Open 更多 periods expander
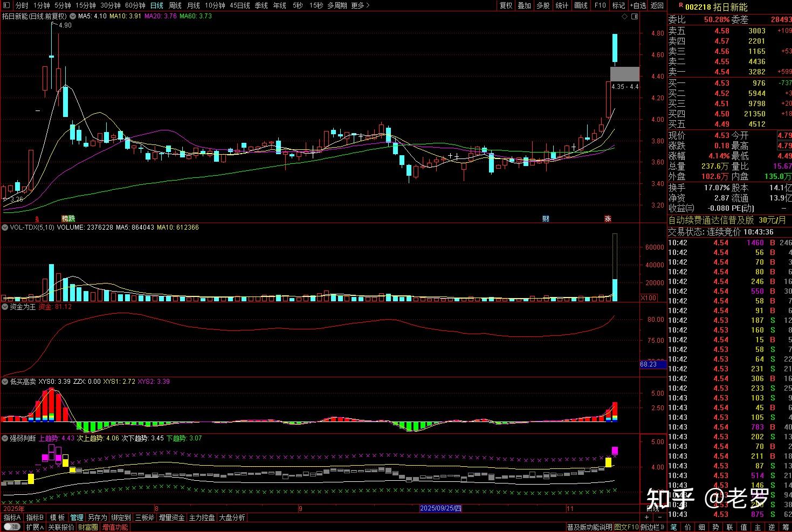This screenshot has width=792, height=532. point(360,5)
